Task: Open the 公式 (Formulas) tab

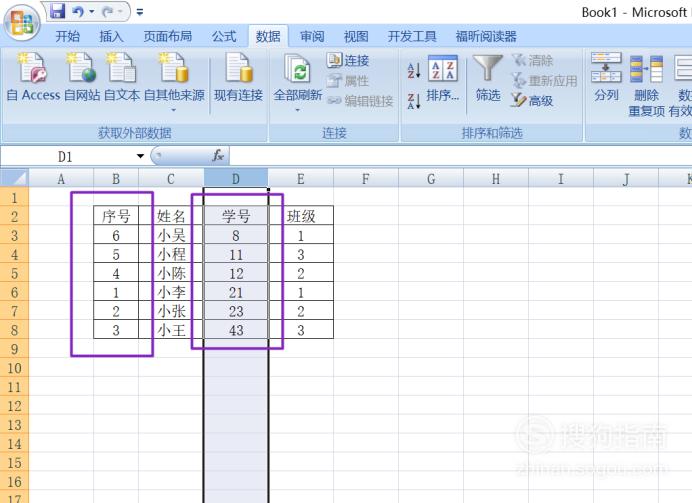Action: pyautogui.click(x=224, y=36)
